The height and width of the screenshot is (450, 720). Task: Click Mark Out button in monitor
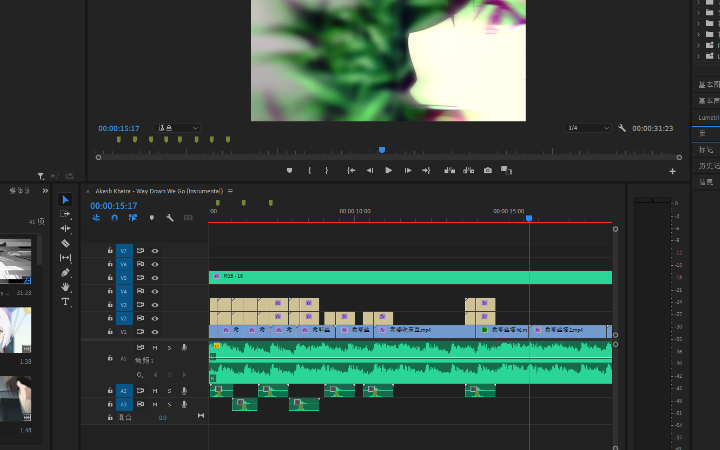click(x=326, y=170)
